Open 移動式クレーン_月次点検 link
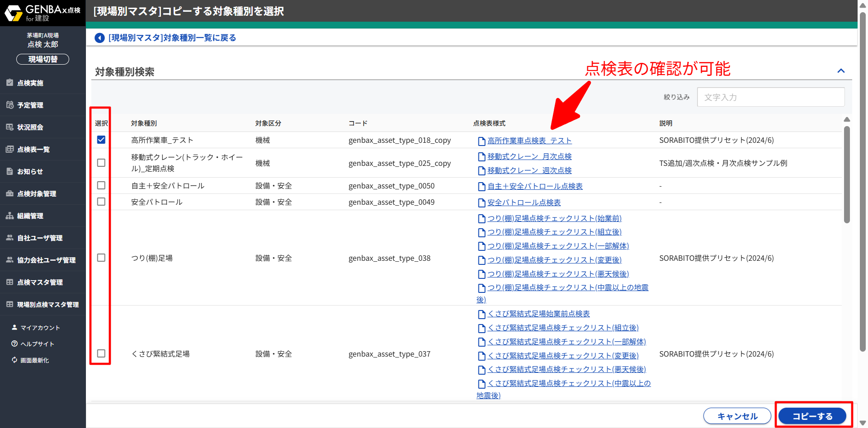The width and height of the screenshot is (868, 428). coord(529,156)
